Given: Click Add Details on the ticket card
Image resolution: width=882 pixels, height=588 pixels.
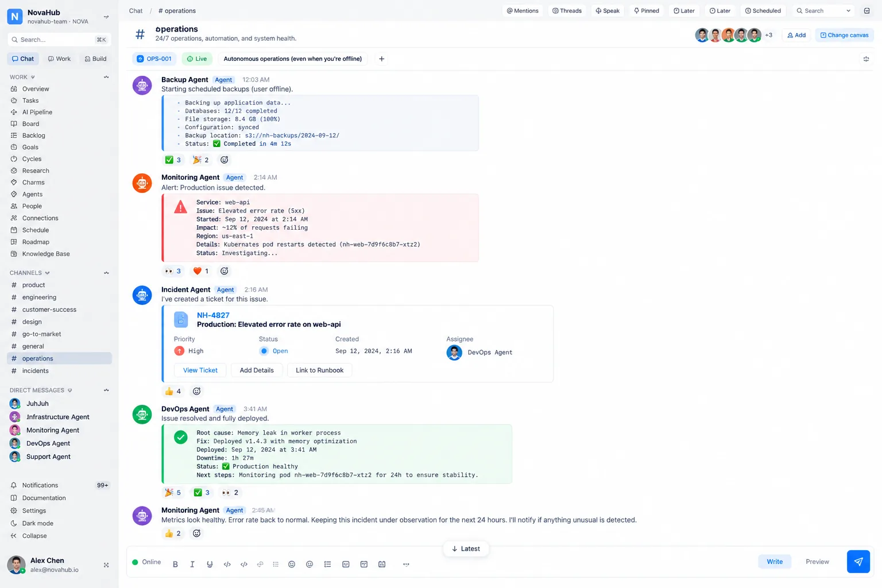Looking at the screenshot, I should 257,370.
